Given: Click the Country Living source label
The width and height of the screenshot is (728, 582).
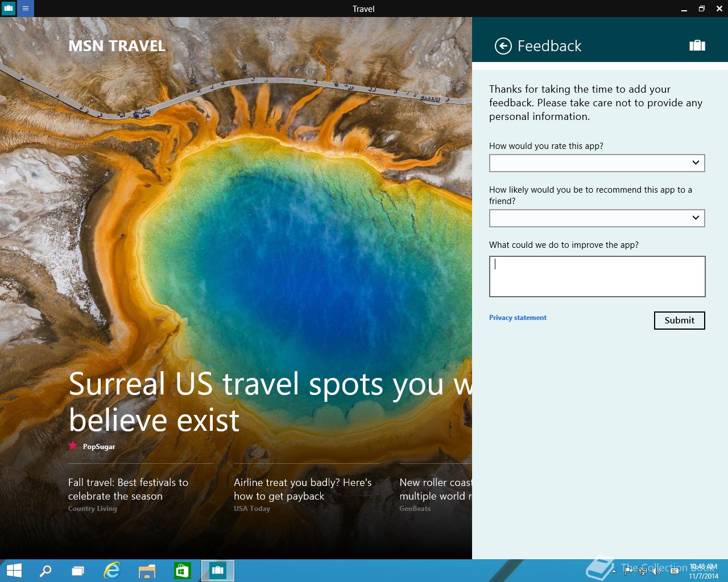Looking at the screenshot, I should pyautogui.click(x=93, y=509).
